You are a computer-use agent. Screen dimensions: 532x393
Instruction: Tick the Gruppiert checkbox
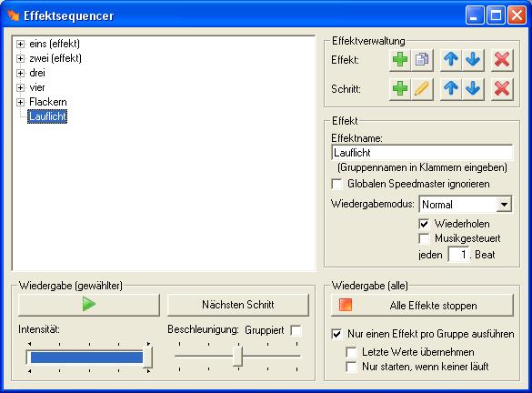pos(296,330)
